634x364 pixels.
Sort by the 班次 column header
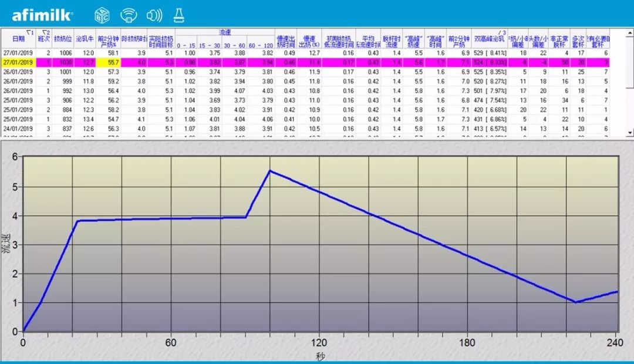coord(44,39)
